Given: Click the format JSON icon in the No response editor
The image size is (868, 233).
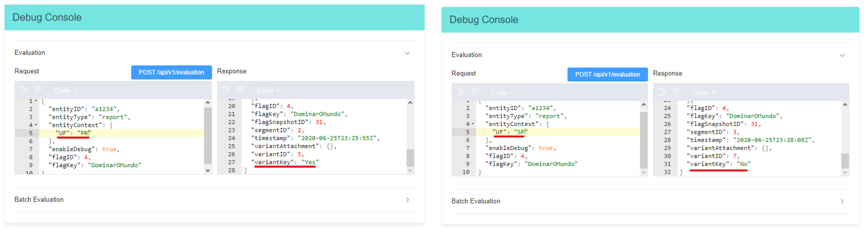Looking at the screenshot, I should [x=662, y=92].
